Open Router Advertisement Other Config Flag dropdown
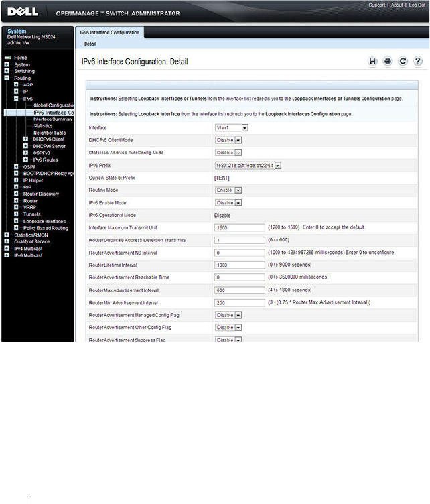 click(x=228, y=328)
